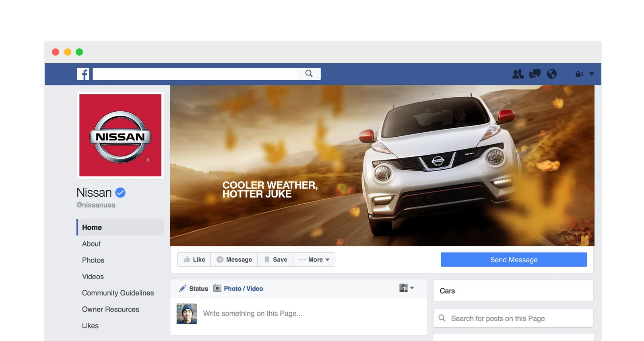The width and height of the screenshot is (644, 341).
Task: Click the Message button
Action: coord(234,260)
